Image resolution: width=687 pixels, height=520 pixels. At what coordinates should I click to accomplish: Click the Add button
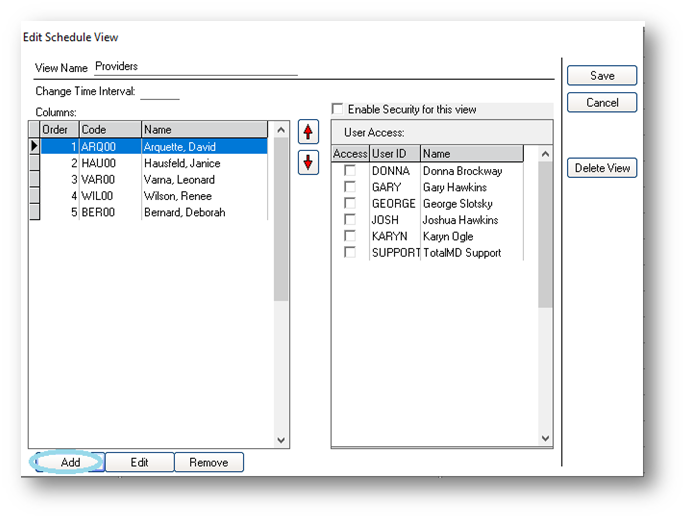(70, 463)
